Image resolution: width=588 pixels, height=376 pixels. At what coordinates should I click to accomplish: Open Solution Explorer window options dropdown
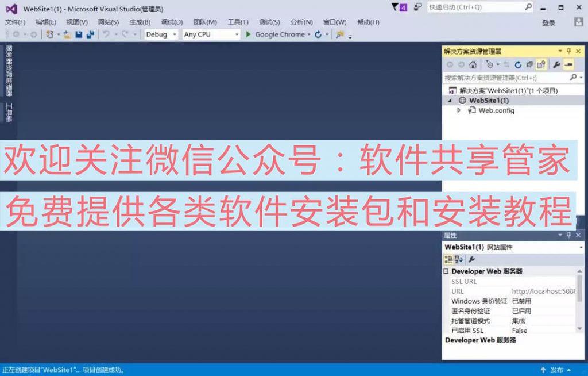click(560, 51)
